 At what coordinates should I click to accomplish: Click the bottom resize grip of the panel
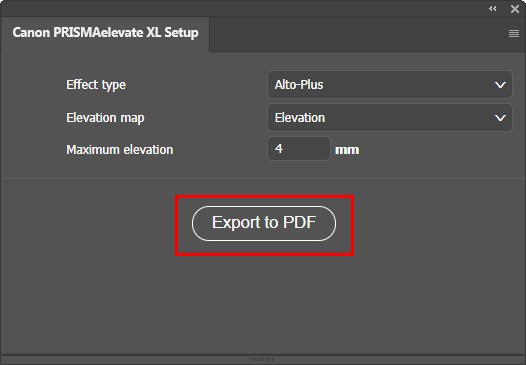(262, 359)
